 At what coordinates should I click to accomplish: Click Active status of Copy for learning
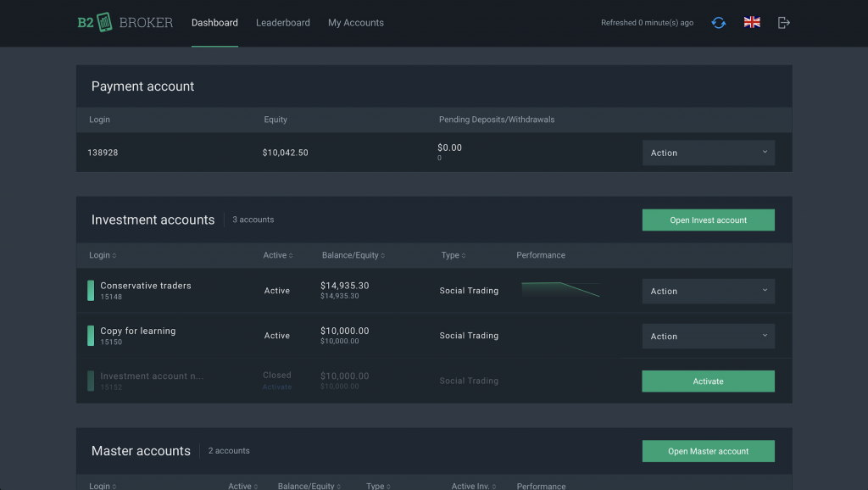[x=277, y=336]
